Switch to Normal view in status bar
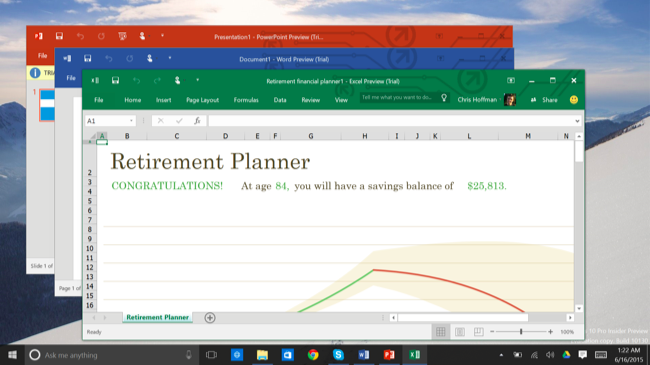Image resolution: width=650 pixels, height=365 pixels. pyautogui.click(x=441, y=332)
